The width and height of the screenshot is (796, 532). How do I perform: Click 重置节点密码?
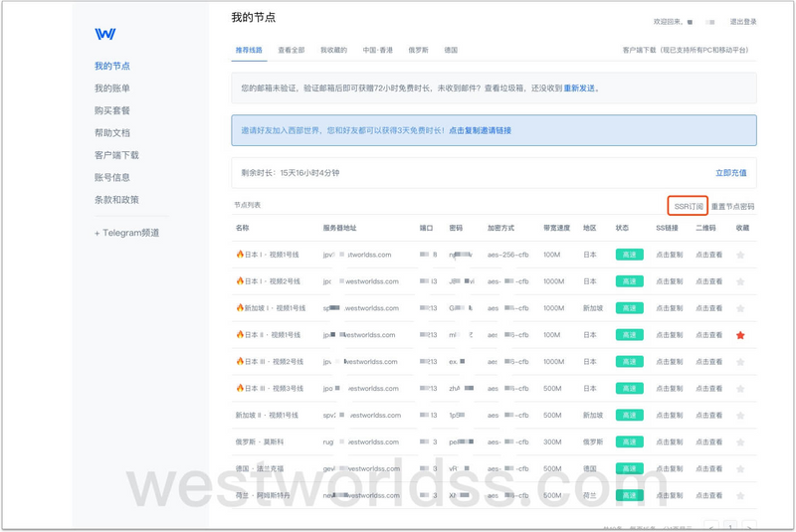click(x=732, y=207)
